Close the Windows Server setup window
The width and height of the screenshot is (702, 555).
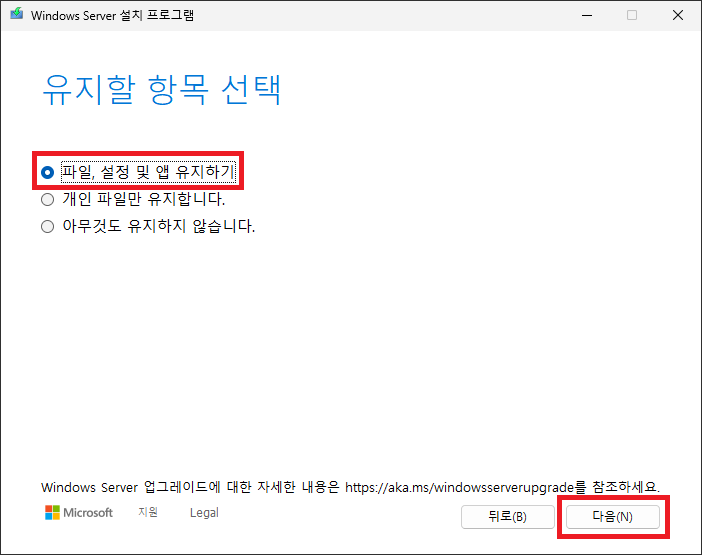[x=678, y=15]
